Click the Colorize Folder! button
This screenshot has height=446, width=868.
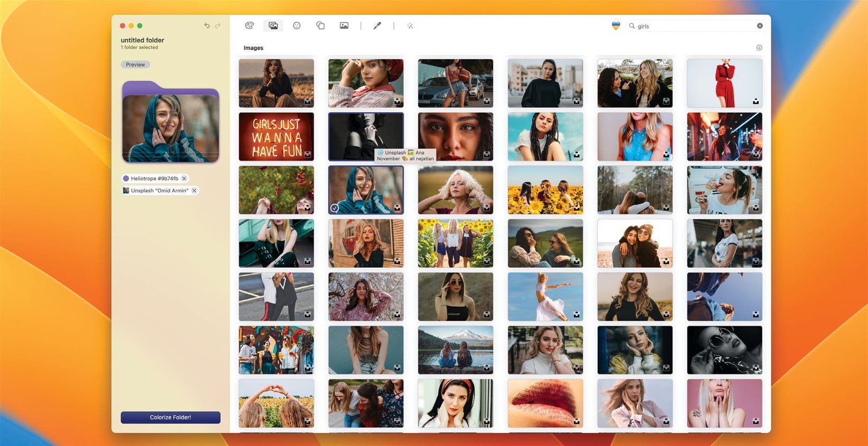pyautogui.click(x=170, y=417)
